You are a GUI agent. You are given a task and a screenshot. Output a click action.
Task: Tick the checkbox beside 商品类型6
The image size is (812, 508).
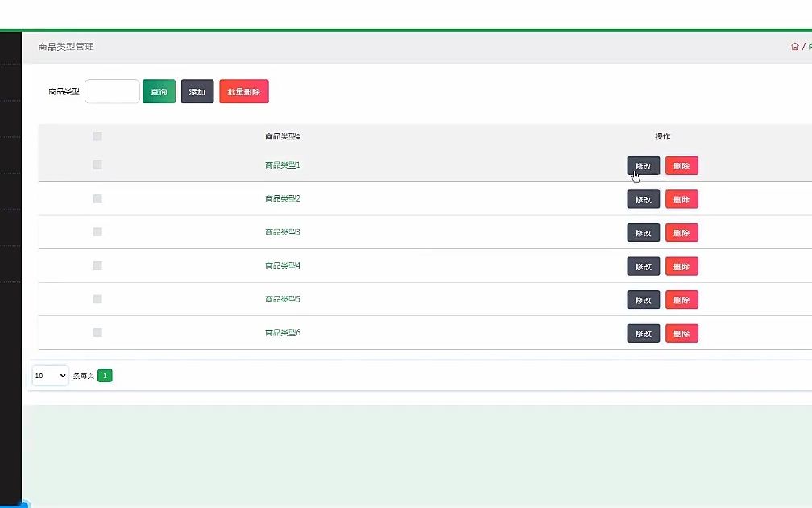(97, 332)
